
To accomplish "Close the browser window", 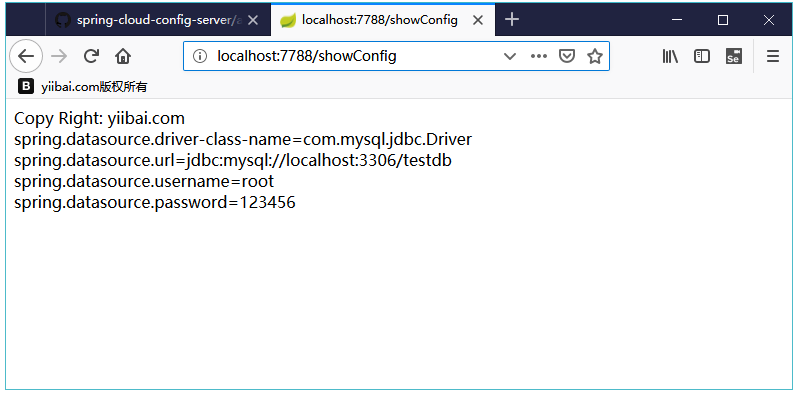I will click(768, 20).
